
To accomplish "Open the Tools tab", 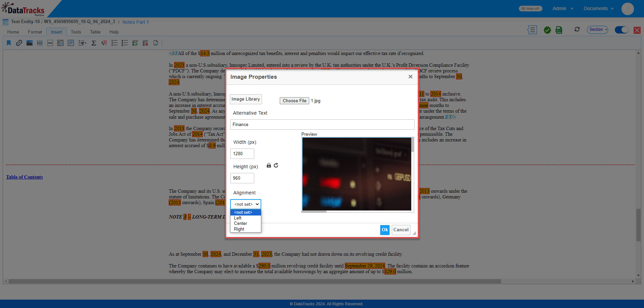I will (x=76, y=32).
